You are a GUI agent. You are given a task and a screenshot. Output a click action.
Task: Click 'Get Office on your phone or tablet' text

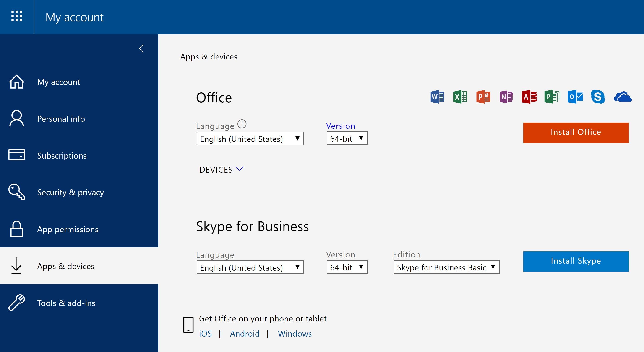click(x=263, y=319)
